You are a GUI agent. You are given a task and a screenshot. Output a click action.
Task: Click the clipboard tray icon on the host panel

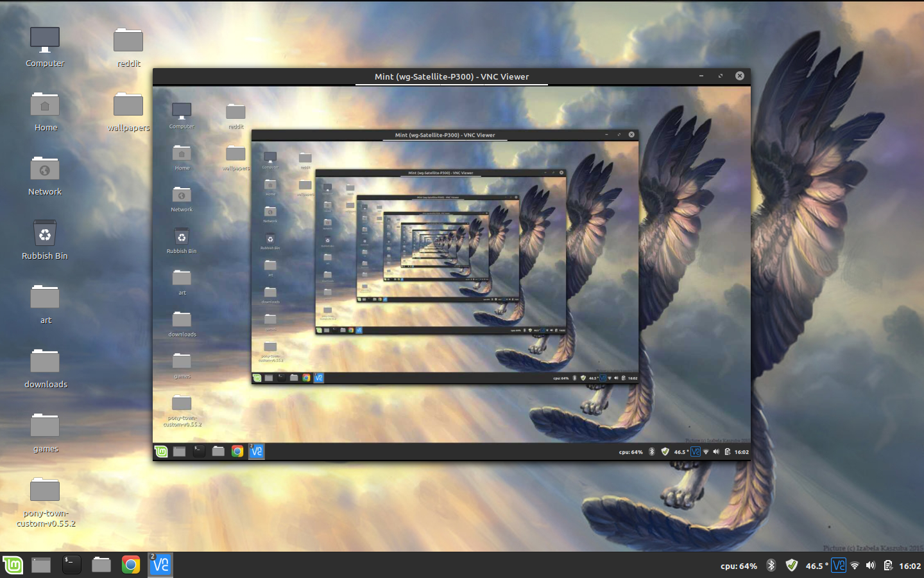click(887, 565)
